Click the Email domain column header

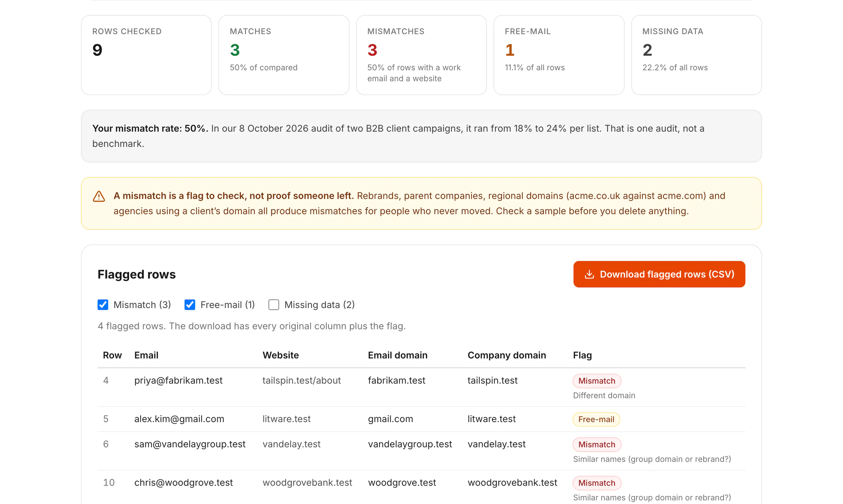coord(397,355)
